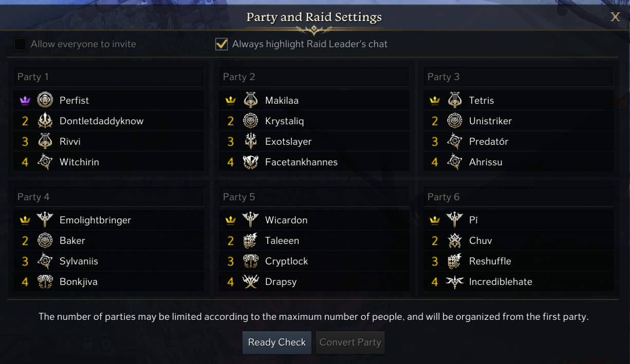The image size is (630, 364).
Task: Uncheck Always highlight Raid Leader's chat
Action: [x=221, y=44]
